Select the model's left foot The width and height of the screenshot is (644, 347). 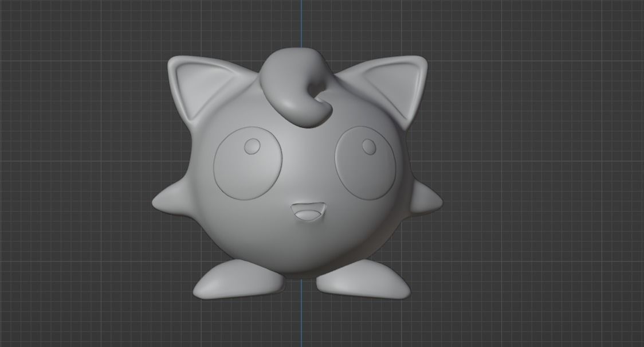pyautogui.click(x=239, y=279)
